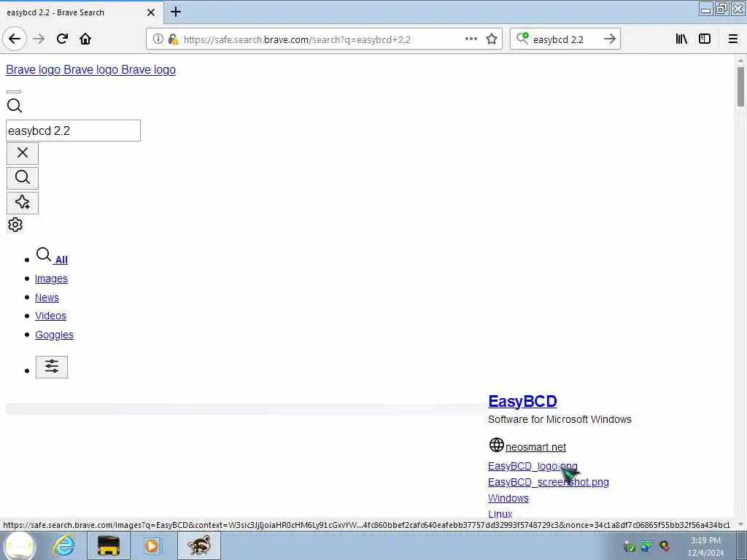
Task: Switch to Images results
Action: (51, 279)
